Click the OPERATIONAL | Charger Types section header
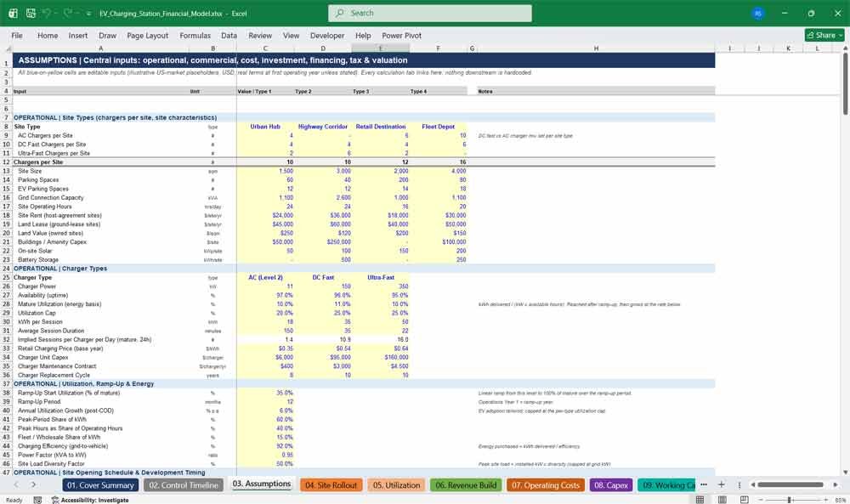The width and height of the screenshot is (850, 504). pos(60,269)
